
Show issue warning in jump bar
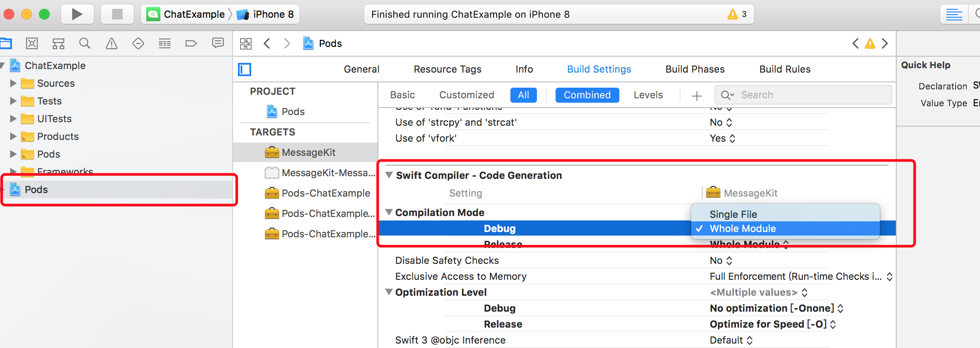pos(870,43)
